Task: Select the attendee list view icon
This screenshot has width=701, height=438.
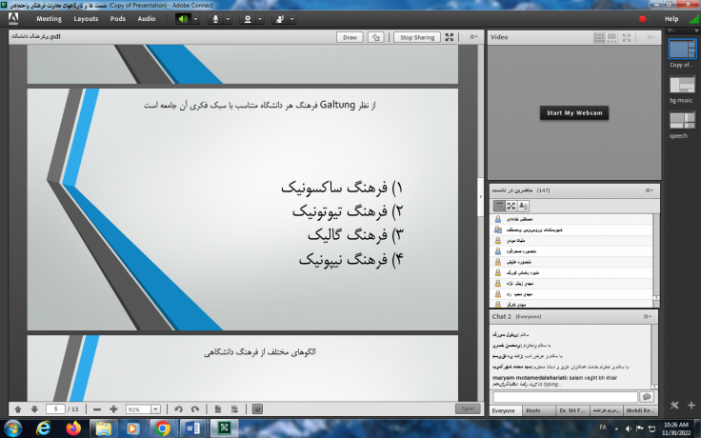Action: tap(498, 206)
